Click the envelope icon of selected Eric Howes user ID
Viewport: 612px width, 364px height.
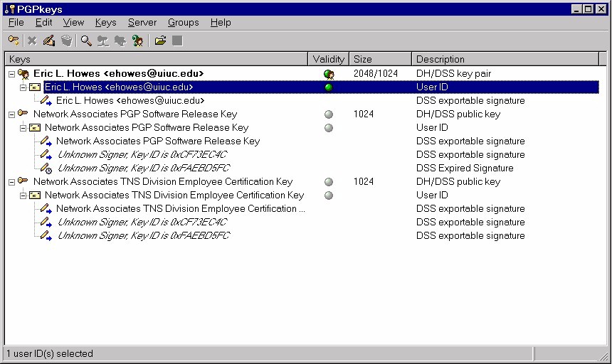click(x=35, y=87)
